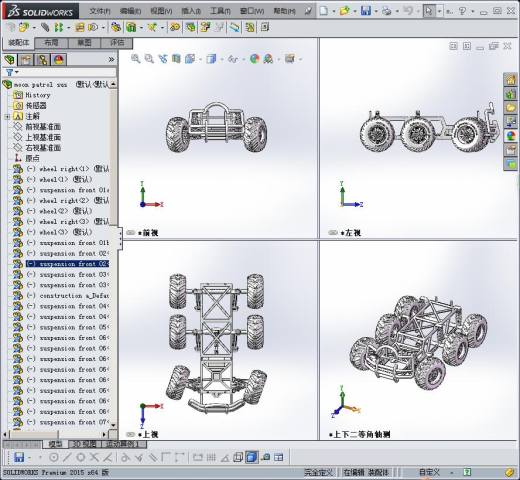Select the construction a_Default component
The width and height of the screenshot is (520, 480).
(74, 296)
